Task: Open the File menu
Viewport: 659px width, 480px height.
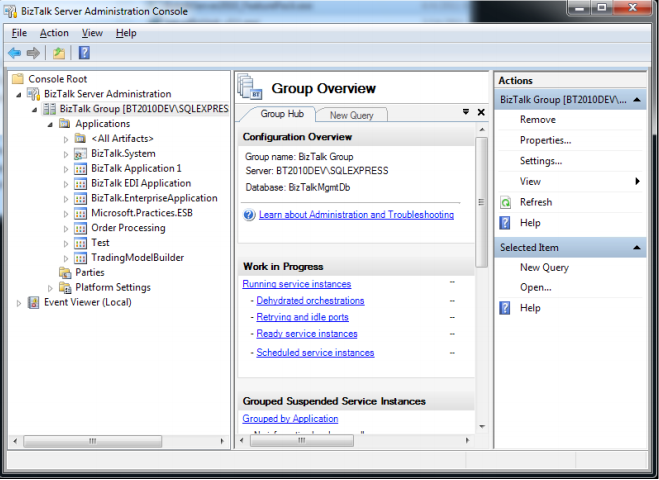Action: click(19, 33)
